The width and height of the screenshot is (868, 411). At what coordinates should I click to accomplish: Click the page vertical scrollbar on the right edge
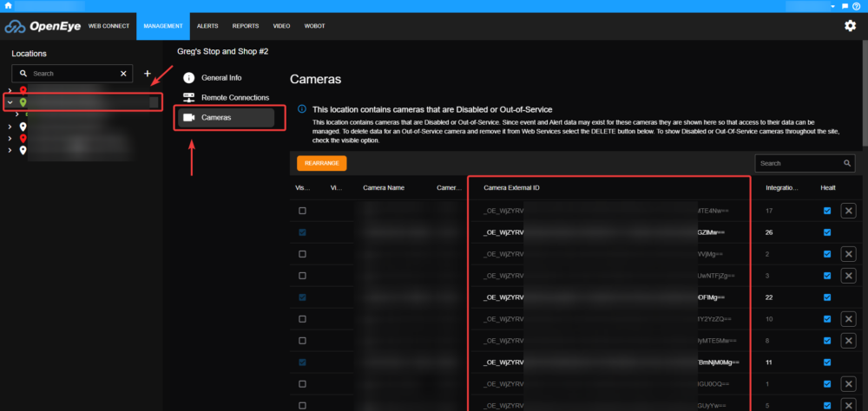pyautogui.click(x=865, y=94)
